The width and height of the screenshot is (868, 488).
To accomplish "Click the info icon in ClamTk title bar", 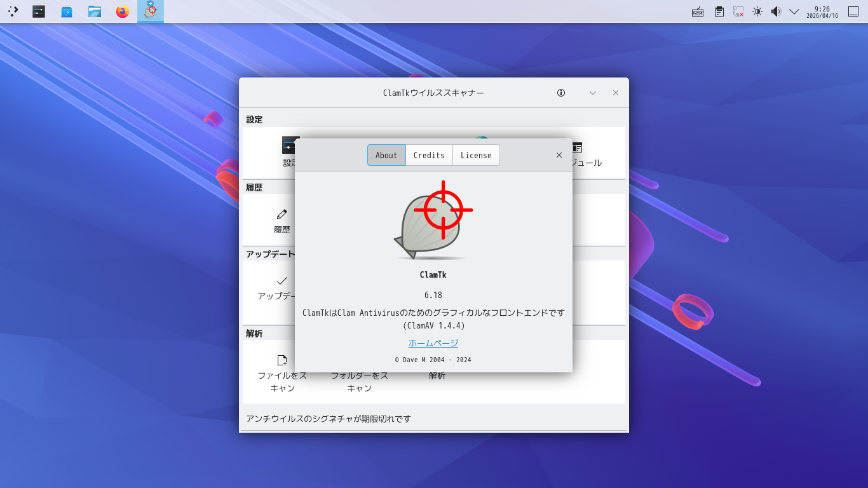I will coord(561,93).
